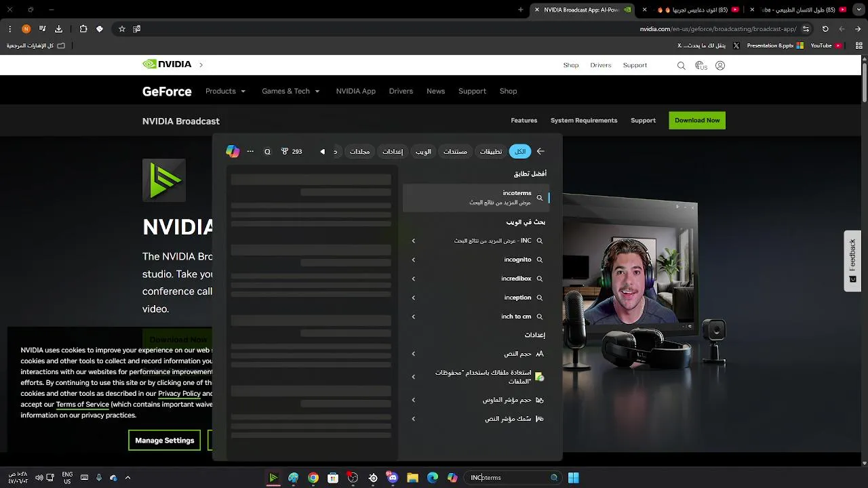This screenshot has width=868, height=488.
Task: Open the site info icon in address bar
Action: click(806, 29)
